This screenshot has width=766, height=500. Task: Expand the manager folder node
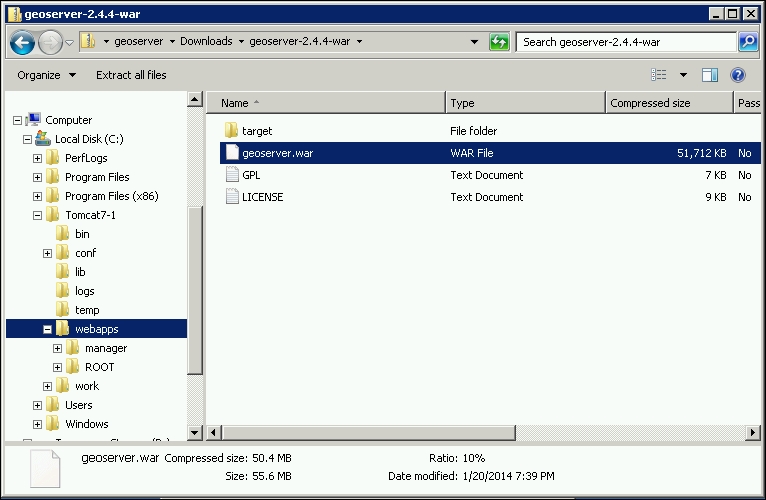(57, 348)
